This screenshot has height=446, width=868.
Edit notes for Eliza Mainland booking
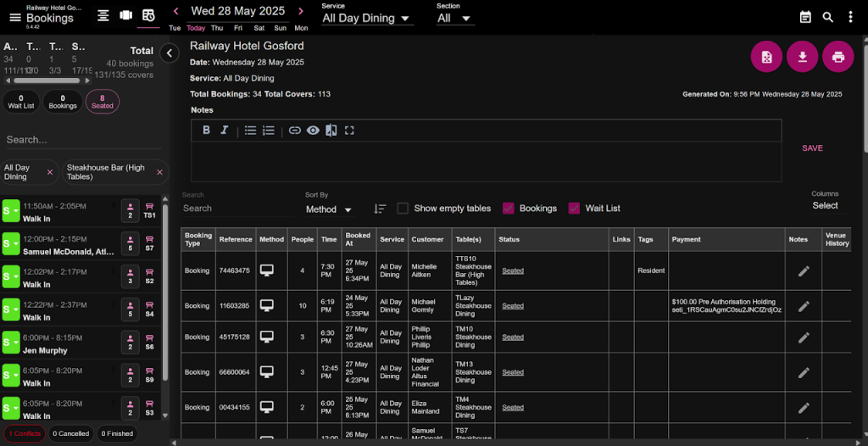click(x=804, y=407)
